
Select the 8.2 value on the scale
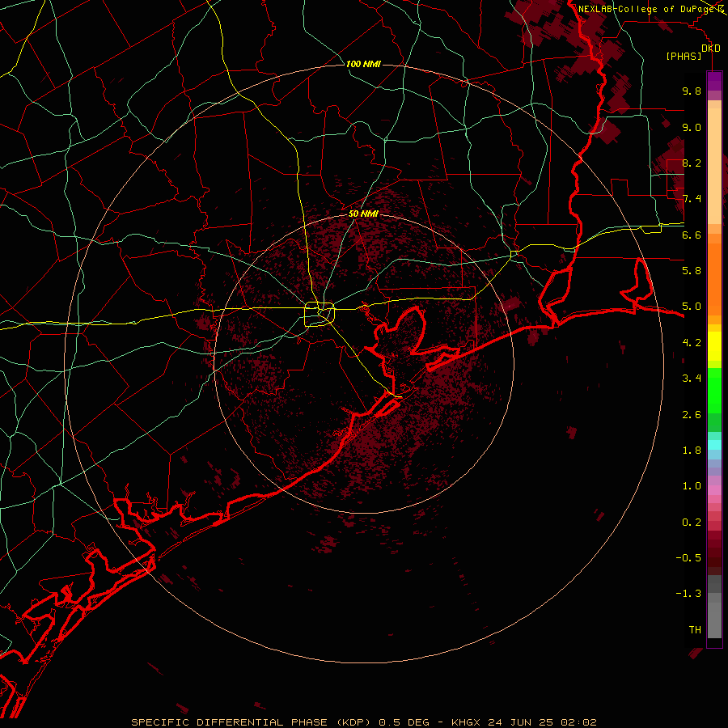(692, 163)
